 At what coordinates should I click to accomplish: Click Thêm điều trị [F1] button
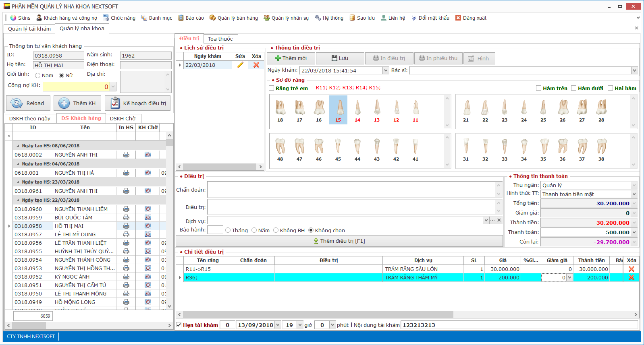point(339,241)
